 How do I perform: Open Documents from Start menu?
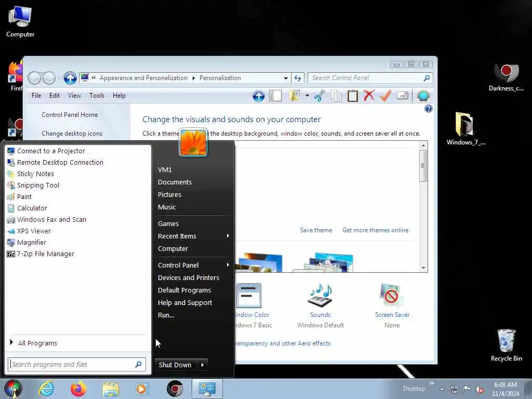[x=175, y=182]
